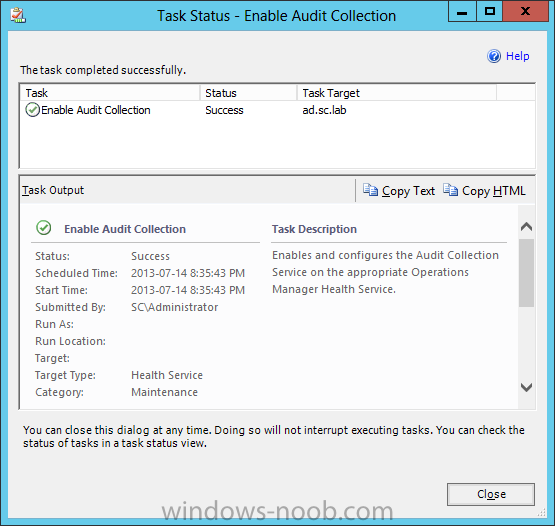The height and width of the screenshot is (526, 555).
Task: Click the blue Help question mark icon
Action: pyautogui.click(x=494, y=56)
